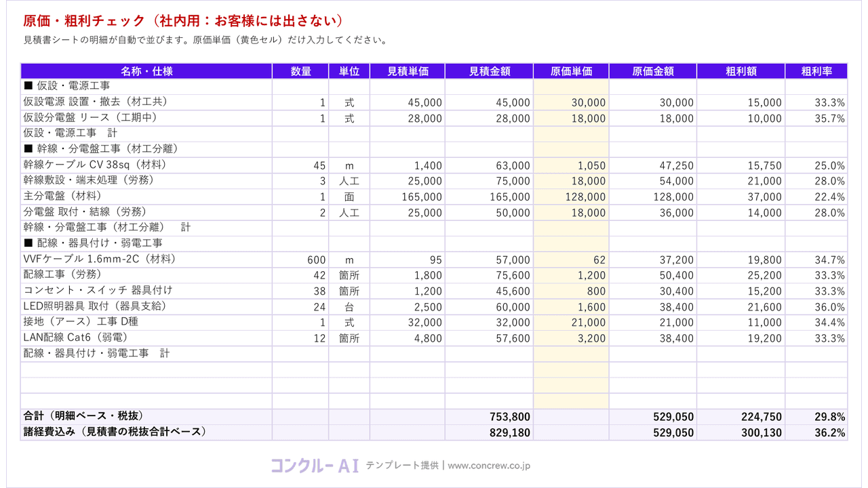
Task: Click the 仮設・電源工事 計 subtotal row
Action: click(434, 134)
